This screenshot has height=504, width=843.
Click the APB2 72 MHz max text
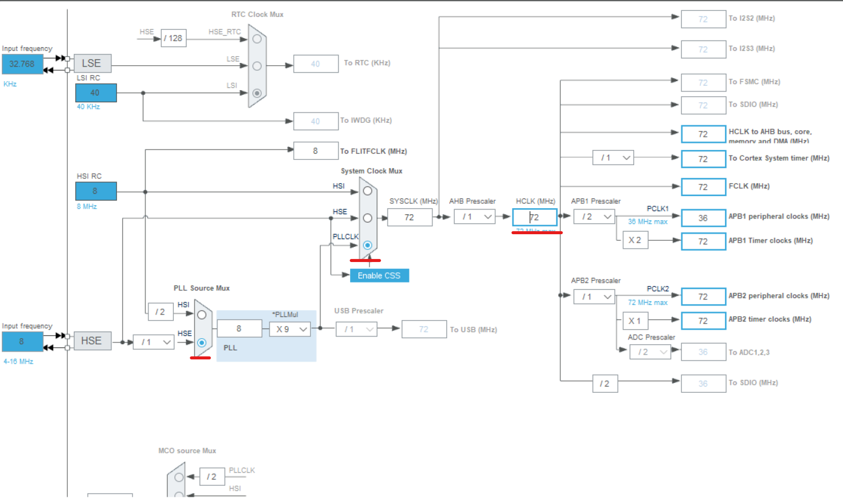click(x=648, y=303)
